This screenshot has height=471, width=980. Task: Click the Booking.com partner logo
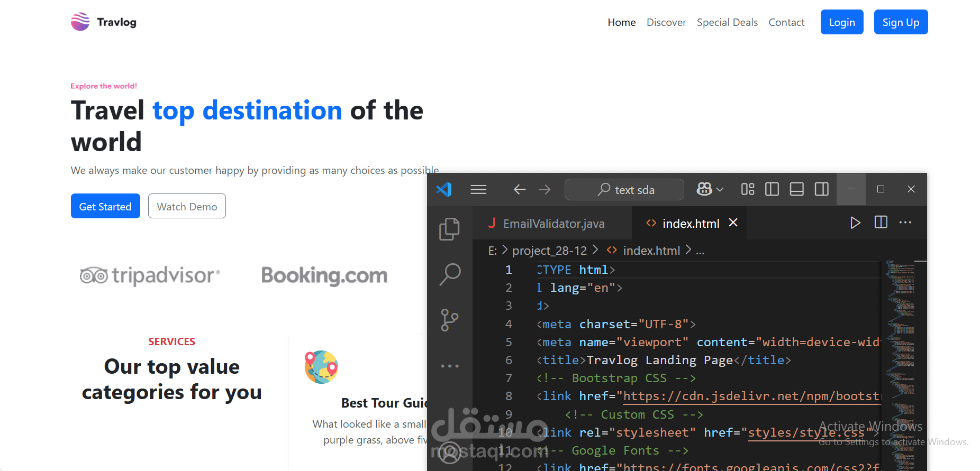(x=324, y=275)
